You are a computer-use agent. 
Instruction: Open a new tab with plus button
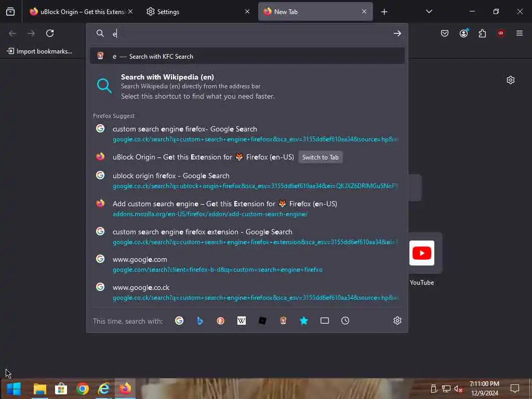pos(384,12)
